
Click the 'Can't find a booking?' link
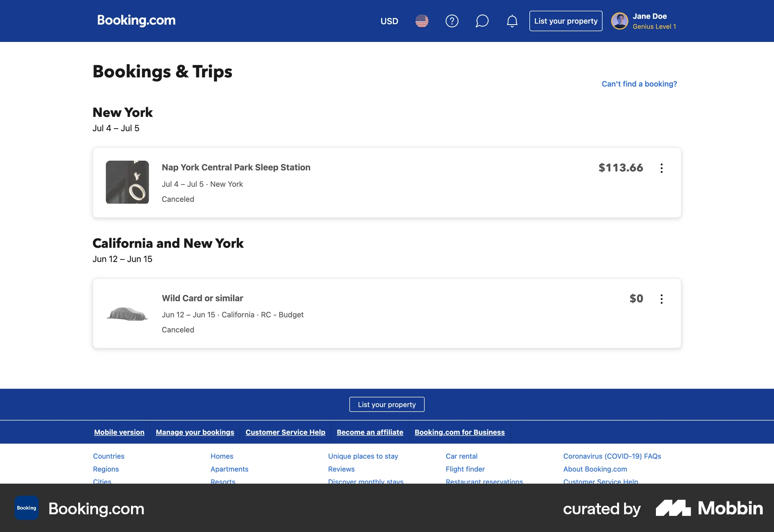click(639, 84)
